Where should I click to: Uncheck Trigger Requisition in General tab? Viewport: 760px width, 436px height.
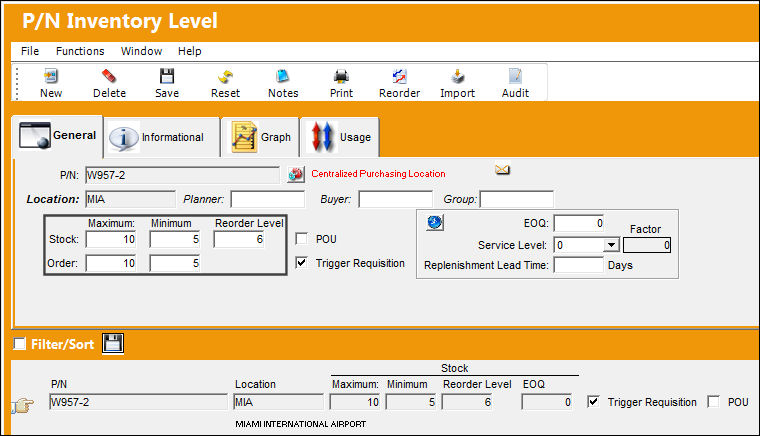[301, 263]
